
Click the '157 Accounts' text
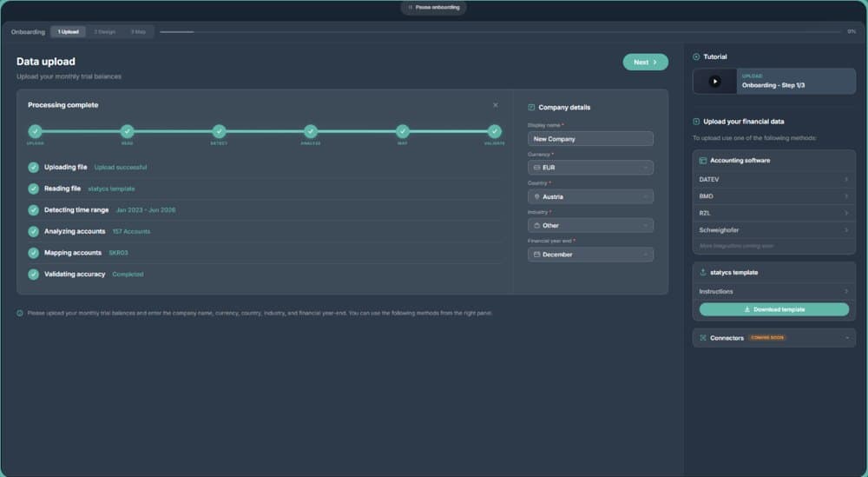pos(131,232)
